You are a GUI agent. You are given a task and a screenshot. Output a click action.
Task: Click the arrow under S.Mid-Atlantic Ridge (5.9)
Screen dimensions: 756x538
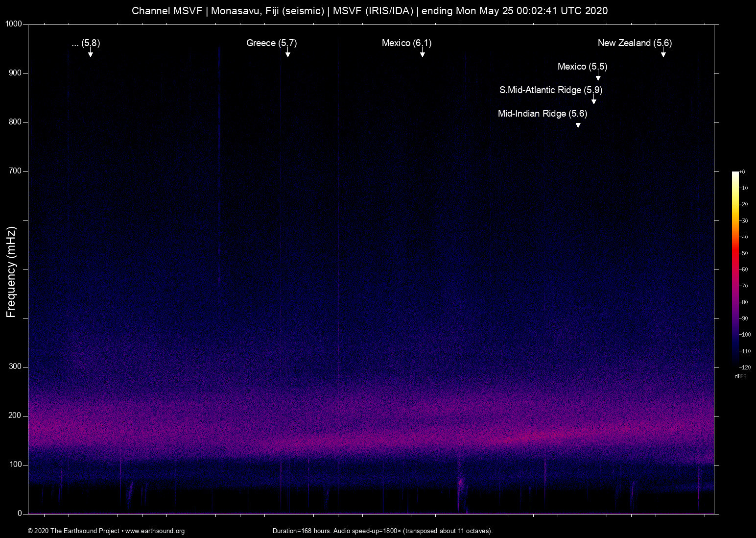593,100
